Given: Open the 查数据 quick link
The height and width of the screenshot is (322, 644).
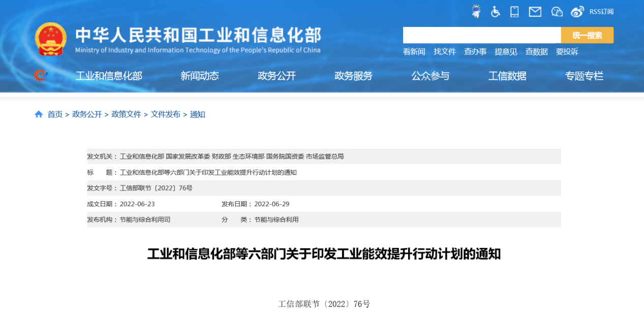Looking at the screenshot, I should click(x=536, y=52).
